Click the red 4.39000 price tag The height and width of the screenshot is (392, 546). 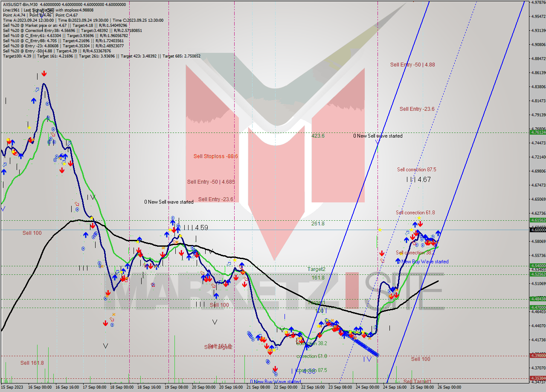coord(538,355)
